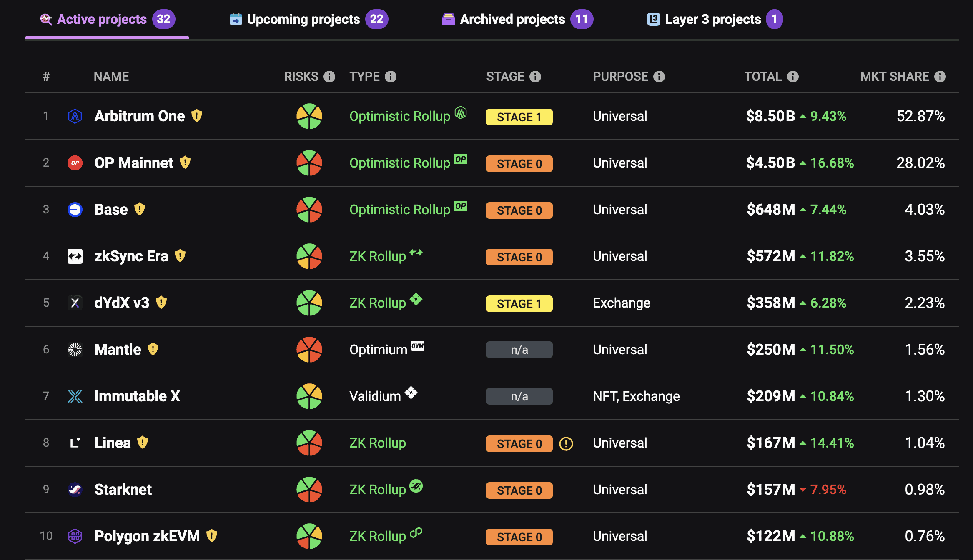The height and width of the screenshot is (560, 973).
Task: Click the info icon next to TOTAL
Action: click(x=792, y=77)
